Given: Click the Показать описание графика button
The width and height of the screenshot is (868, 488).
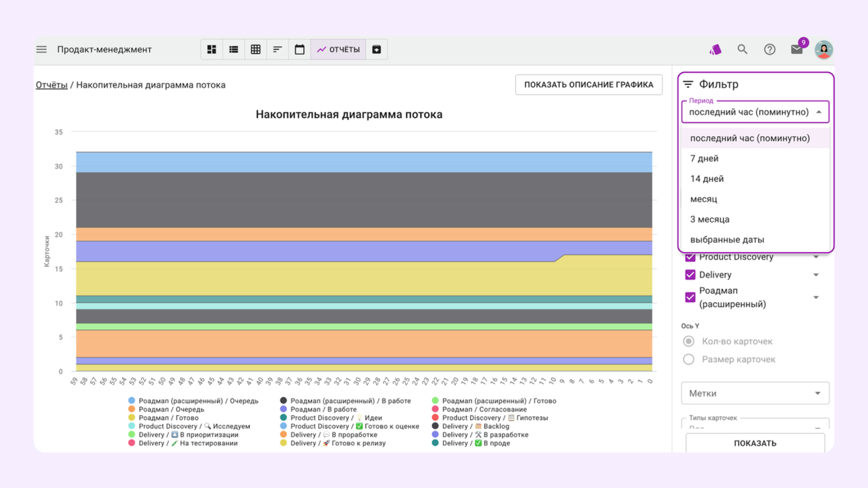Looking at the screenshot, I should [x=589, y=85].
